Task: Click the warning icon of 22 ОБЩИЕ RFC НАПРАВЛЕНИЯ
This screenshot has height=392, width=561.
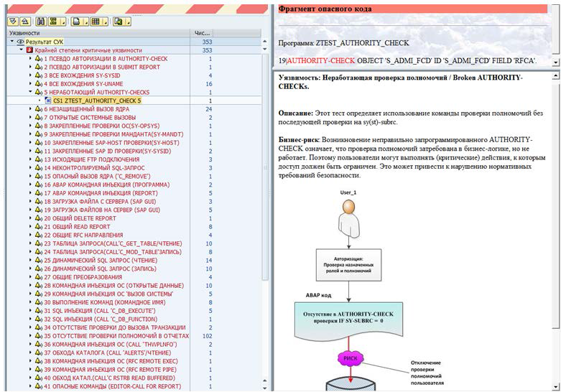Action: pos(39,235)
